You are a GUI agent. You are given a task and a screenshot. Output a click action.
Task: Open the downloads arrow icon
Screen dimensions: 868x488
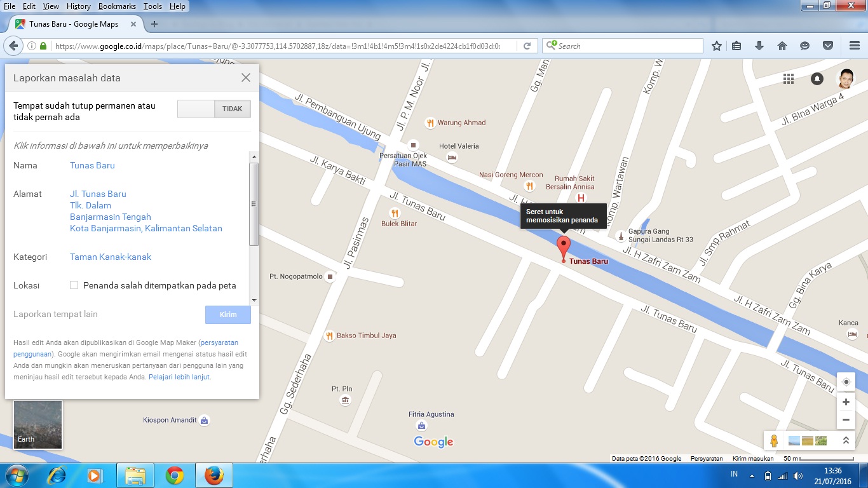(759, 46)
